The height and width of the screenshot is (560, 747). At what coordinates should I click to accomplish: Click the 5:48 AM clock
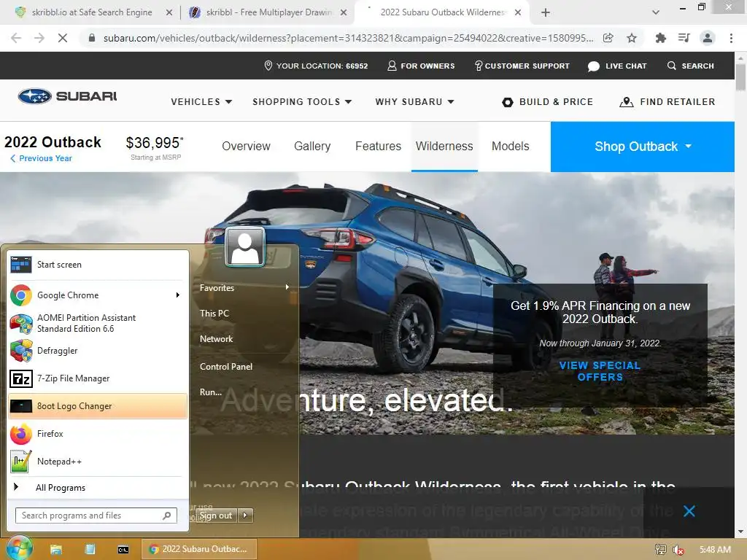coord(715,550)
